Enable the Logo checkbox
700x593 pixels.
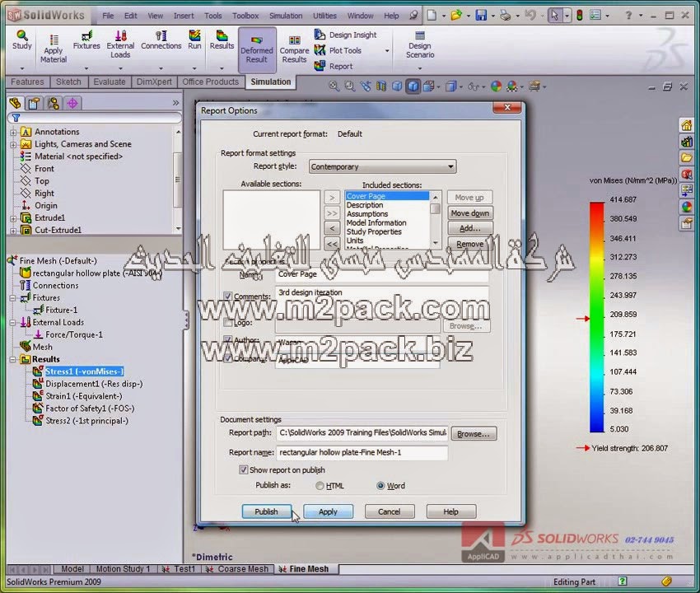(x=227, y=322)
